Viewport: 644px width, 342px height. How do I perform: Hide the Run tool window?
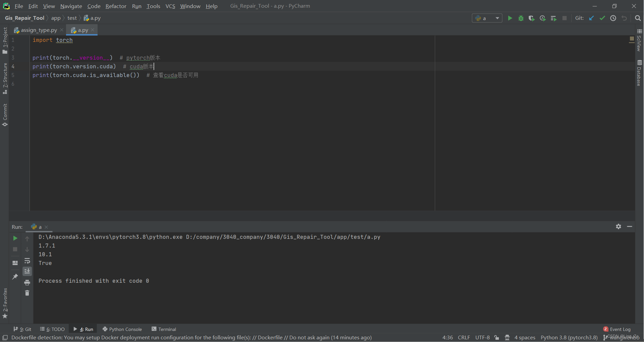pyautogui.click(x=630, y=226)
